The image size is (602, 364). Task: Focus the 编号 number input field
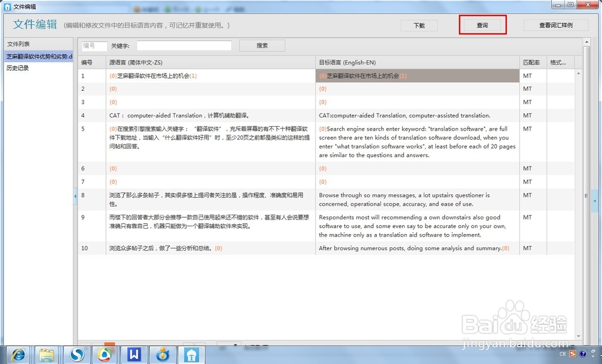coord(94,46)
